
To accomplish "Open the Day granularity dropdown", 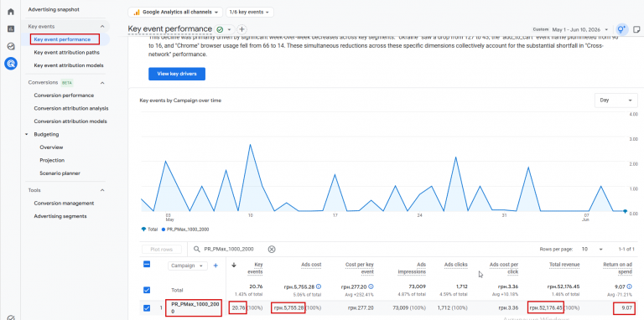I will tap(615, 100).
